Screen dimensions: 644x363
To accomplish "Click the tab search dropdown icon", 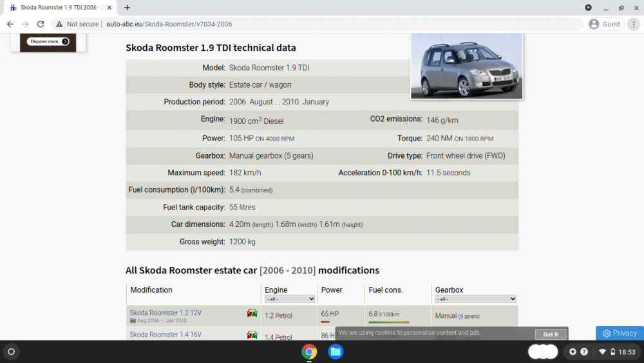I will pyautogui.click(x=588, y=7).
